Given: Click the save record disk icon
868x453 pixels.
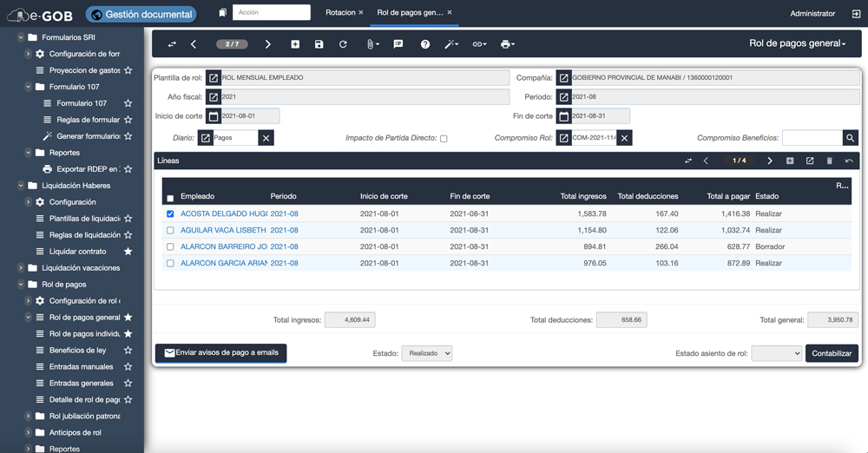Looking at the screenshot, I should [x=319, y=44].
